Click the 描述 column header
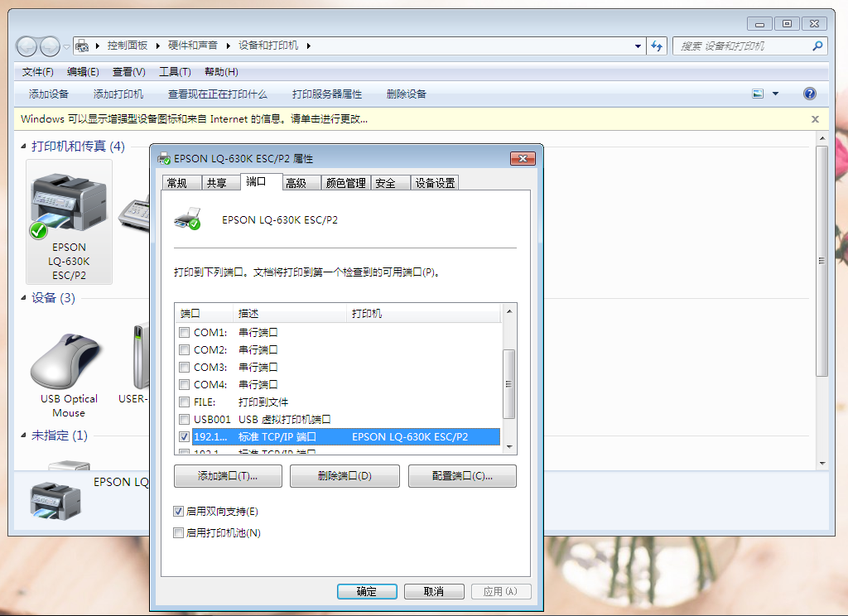This screenshot has width=848, height=616. 290,314
